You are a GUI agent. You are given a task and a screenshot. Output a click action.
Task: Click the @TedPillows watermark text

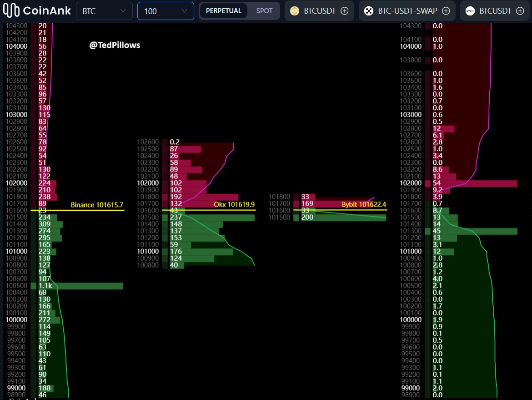coord(115,45)
